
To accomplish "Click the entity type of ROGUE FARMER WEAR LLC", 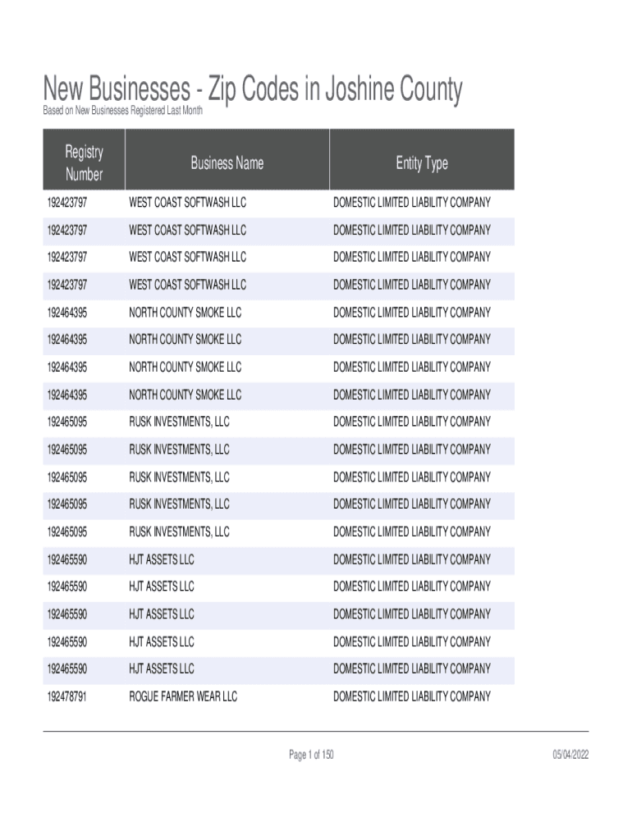I will click(411, 696).
